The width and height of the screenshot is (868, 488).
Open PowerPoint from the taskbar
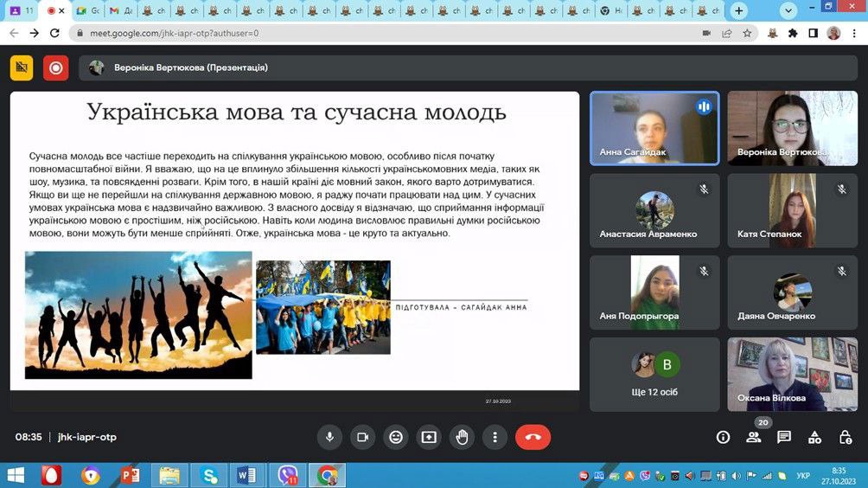(130, 475)
